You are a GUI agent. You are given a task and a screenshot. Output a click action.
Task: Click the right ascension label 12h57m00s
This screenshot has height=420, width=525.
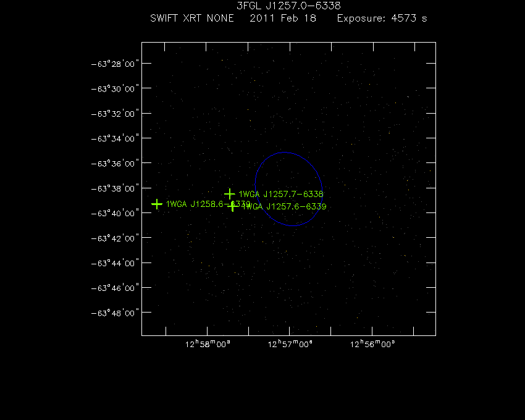coord(290,344)
